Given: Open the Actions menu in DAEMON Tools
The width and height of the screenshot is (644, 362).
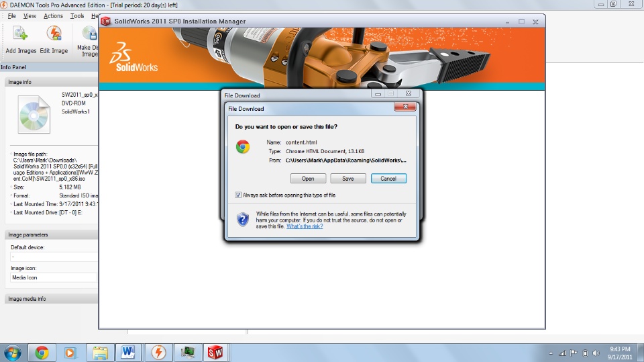Looking at the screenshot, I should 53,16.
